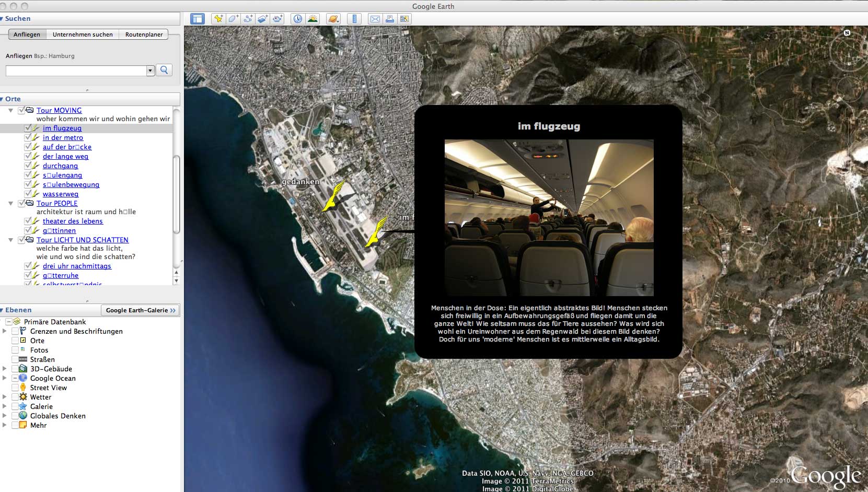Click in the Anfliegen search field
Viewport: 868px width, 492px height.
tap(76, 71)
